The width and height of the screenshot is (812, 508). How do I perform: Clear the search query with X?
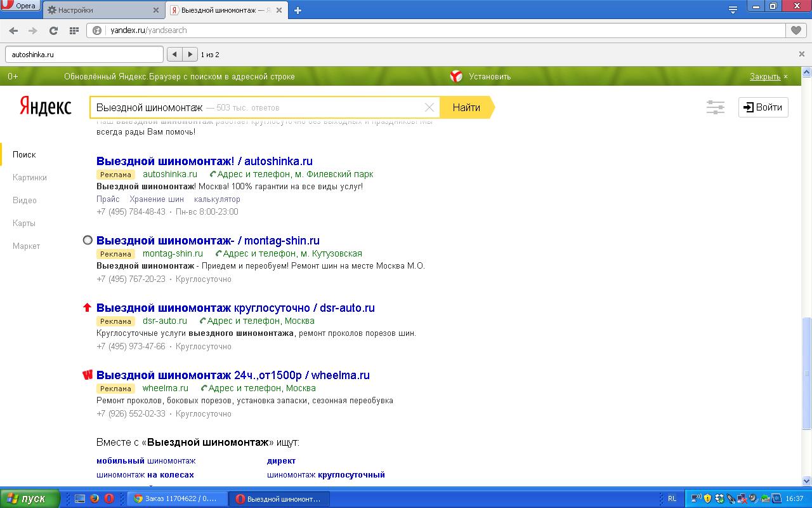tap(429, 107)
